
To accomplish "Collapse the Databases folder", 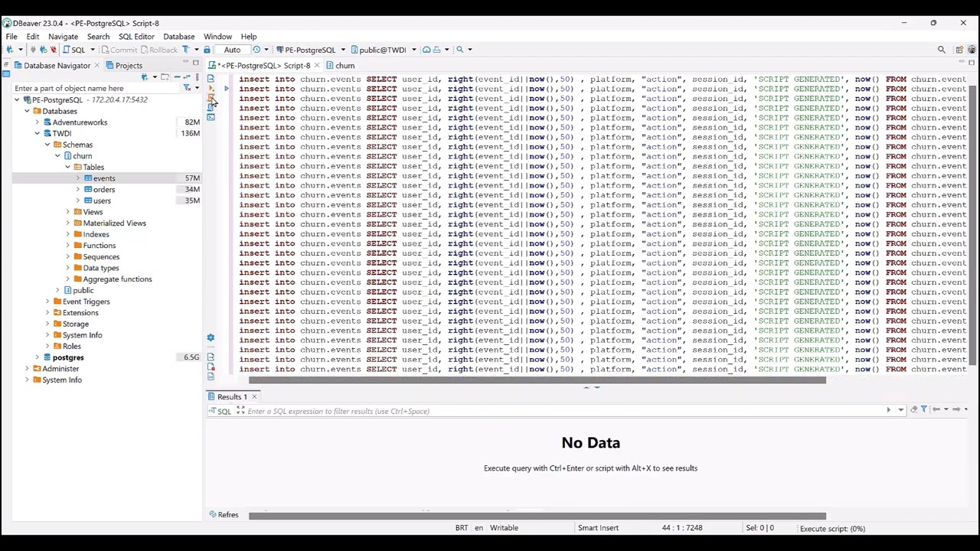I will [x=27, y=111].
